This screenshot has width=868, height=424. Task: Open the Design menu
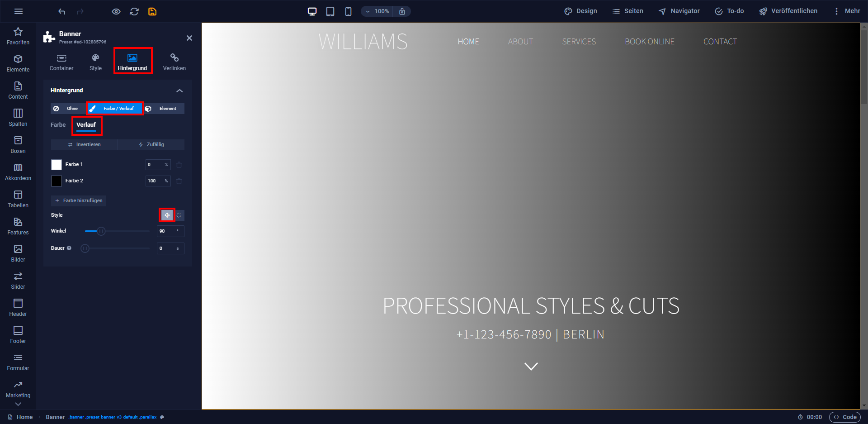581,11
